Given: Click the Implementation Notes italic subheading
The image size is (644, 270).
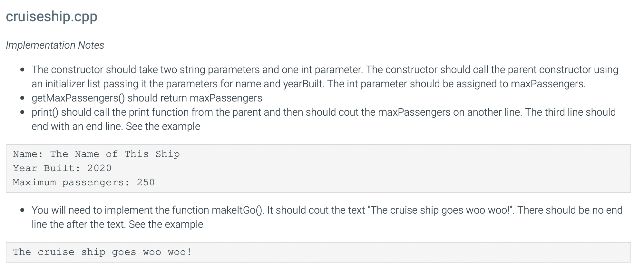Looking at the screenshot, I should coord(55,45).
